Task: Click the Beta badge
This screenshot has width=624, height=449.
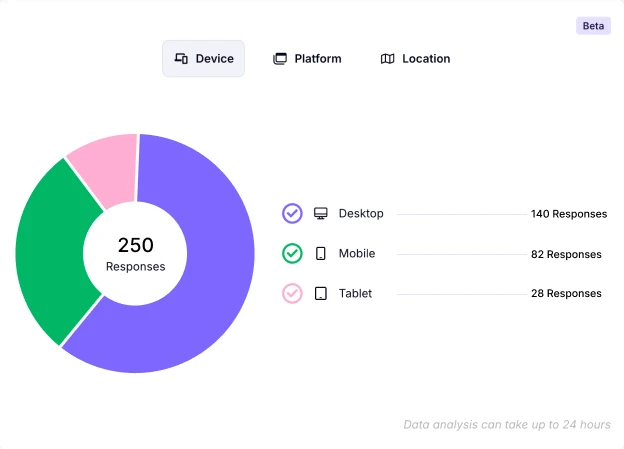Action: click(593, 26)
